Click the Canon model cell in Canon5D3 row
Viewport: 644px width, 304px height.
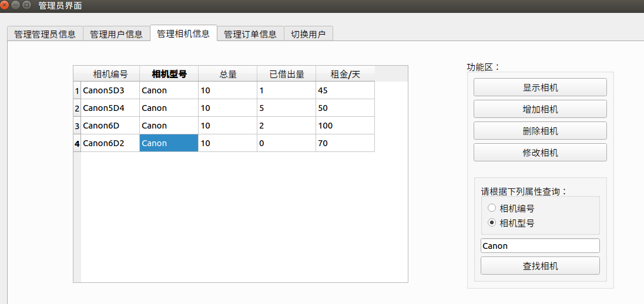(169, 90)
